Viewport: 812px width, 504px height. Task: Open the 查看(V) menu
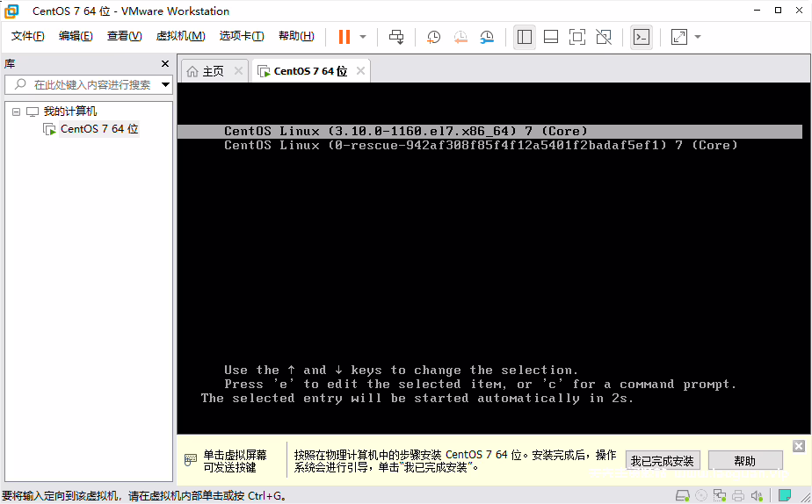124,36
